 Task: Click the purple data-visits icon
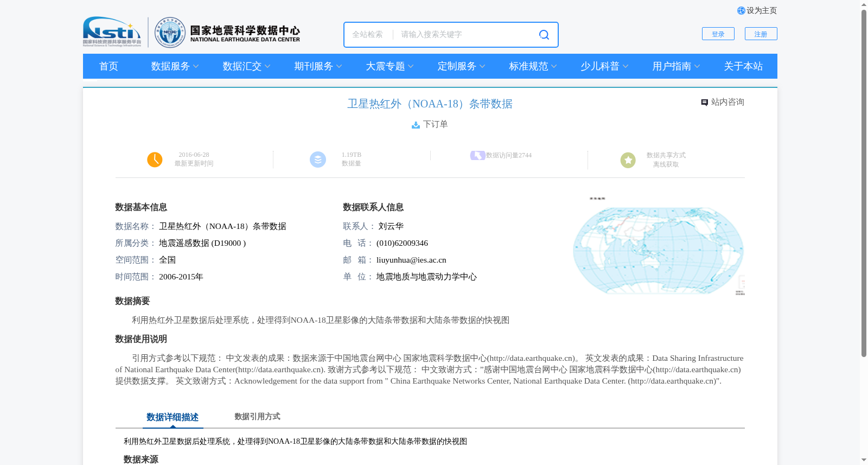point(477,155)
